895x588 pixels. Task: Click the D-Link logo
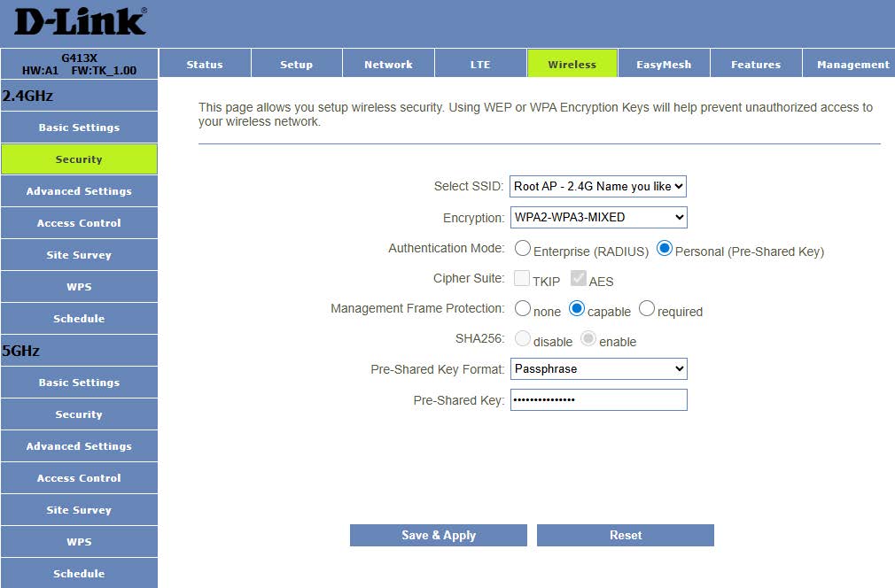(x=80, y=22)
